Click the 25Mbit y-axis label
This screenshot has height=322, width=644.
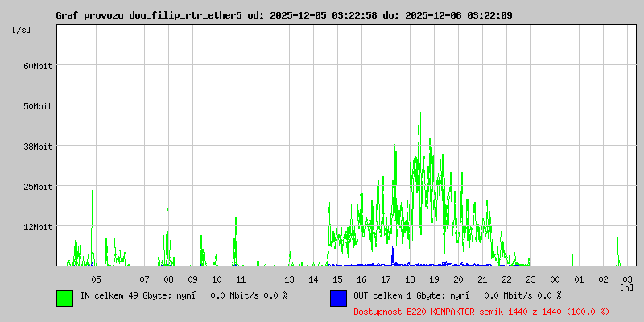pyautogui.click(x=37, y=187)
